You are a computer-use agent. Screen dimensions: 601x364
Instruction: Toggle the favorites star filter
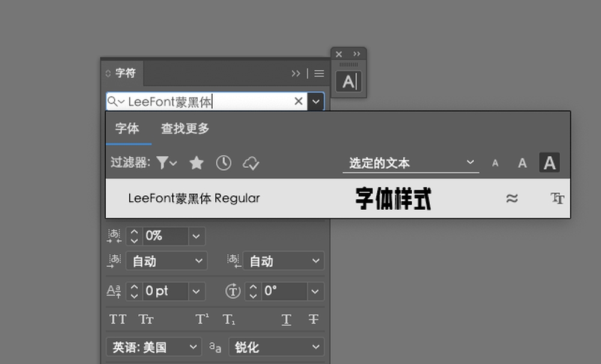(197, 163)
